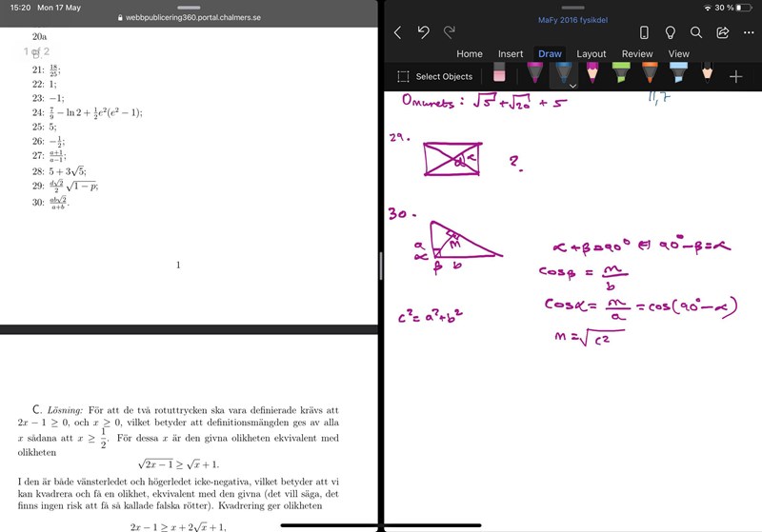This screenshot has height=532, width=762.
Task: Tap the back arrow in Word
Action: (397, 32)
